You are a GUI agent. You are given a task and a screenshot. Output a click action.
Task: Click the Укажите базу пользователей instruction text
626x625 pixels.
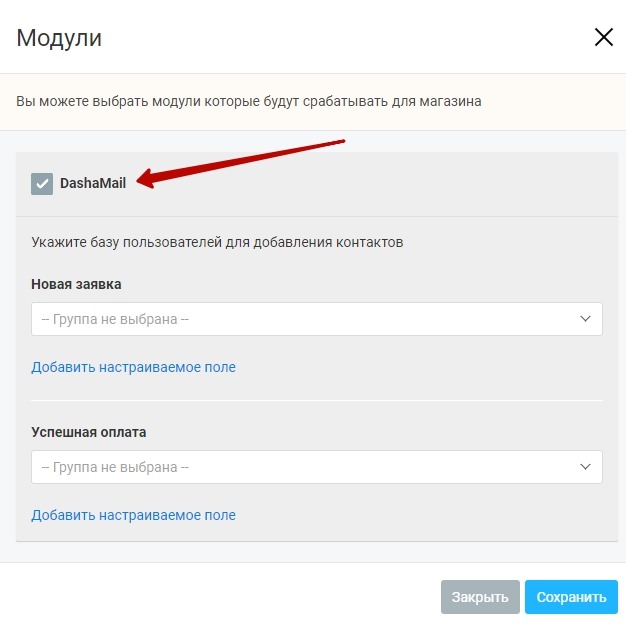pyautogui.click(x=217, y=242)
